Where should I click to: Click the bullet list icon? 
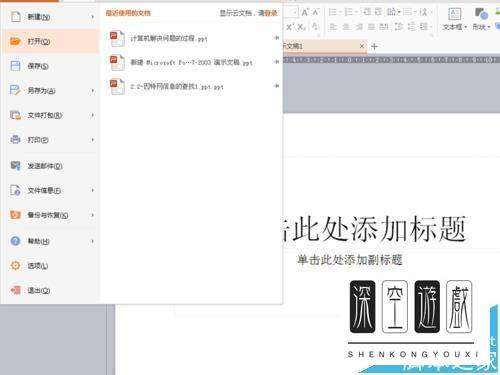click(x=332, y=12)
